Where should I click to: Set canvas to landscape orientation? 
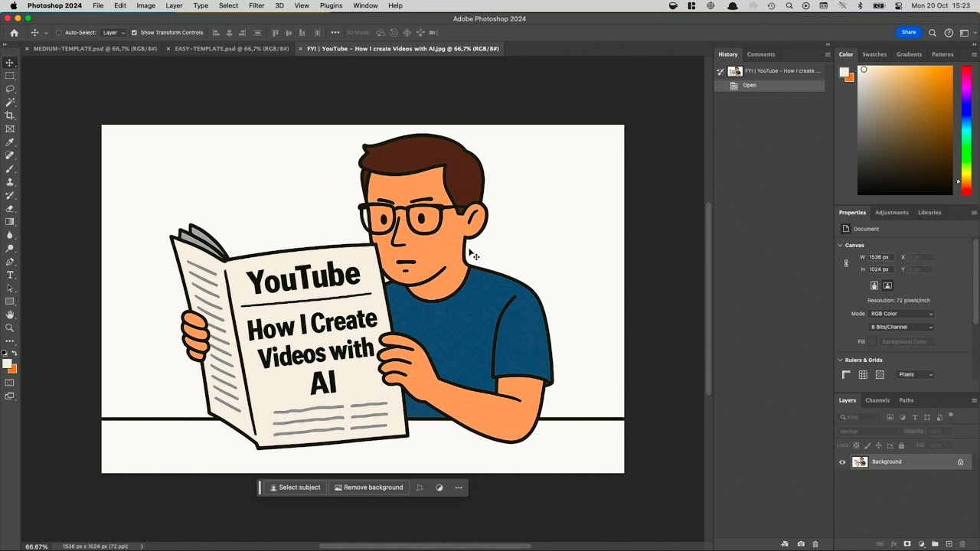point(887,285)
